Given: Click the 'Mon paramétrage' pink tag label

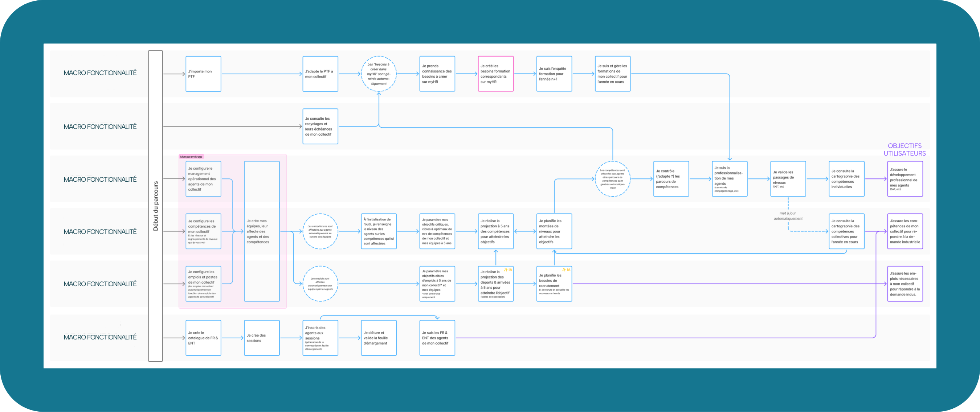Looking at the screenshot, I should (x=191, y=157).
